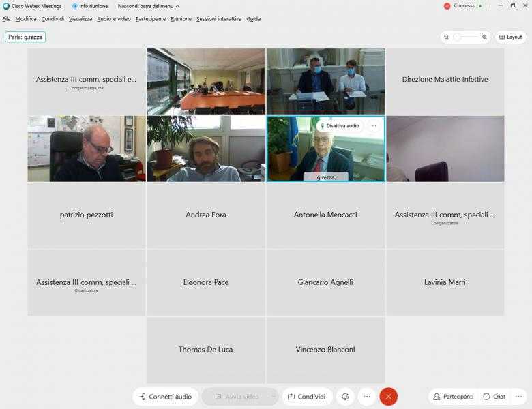This screenshot has height=409, width=532.
Task: Toggle the Partecipanti panel
Action: click(453, 396)
